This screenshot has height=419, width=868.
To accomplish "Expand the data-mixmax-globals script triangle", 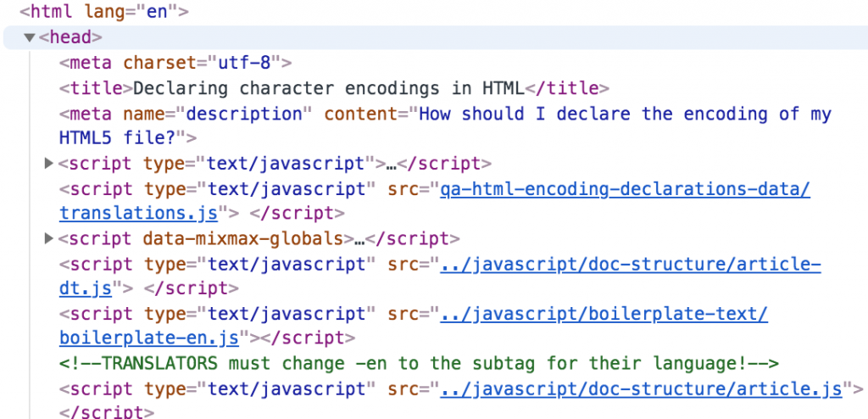I will click(x=48, y=238).
